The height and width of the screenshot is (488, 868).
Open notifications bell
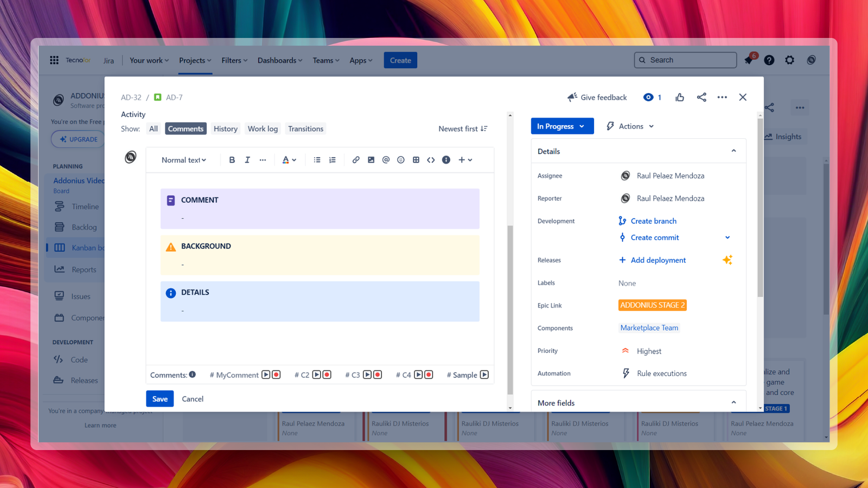click(x=749, y=60)
